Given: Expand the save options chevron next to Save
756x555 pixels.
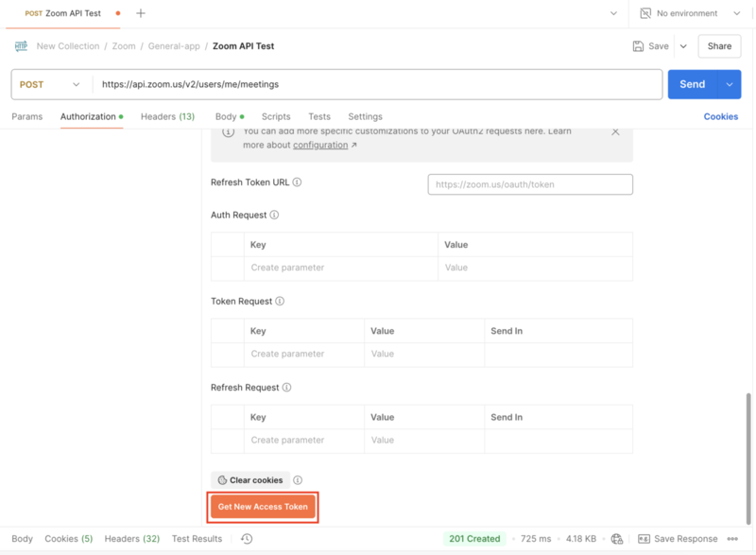Looking at the screenshot, I should pos(682,45).
